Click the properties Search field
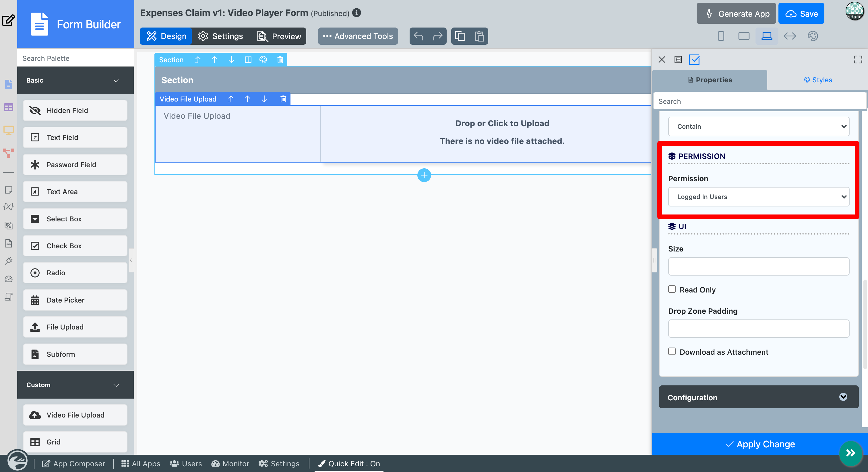This screenshot has height=472, width=868. (759, 101)
